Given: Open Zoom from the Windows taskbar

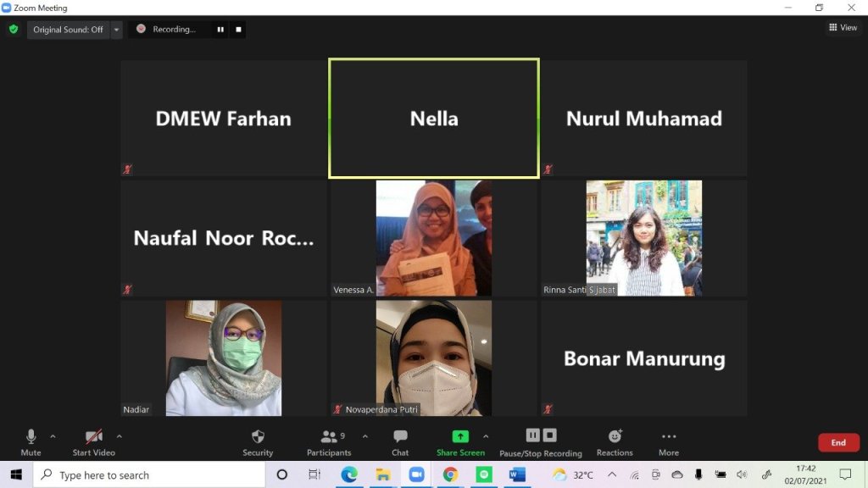Looking at the screenshot, I should (x=416, y=474).
